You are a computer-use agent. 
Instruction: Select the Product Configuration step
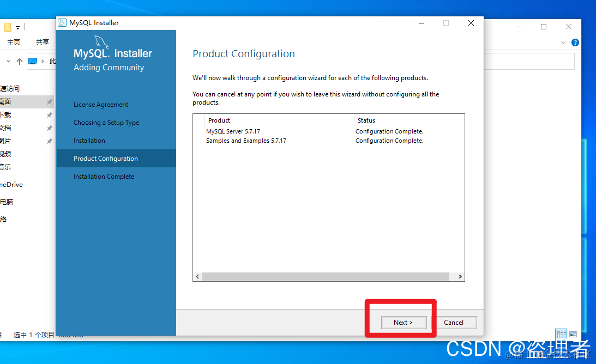click(116, 159)
